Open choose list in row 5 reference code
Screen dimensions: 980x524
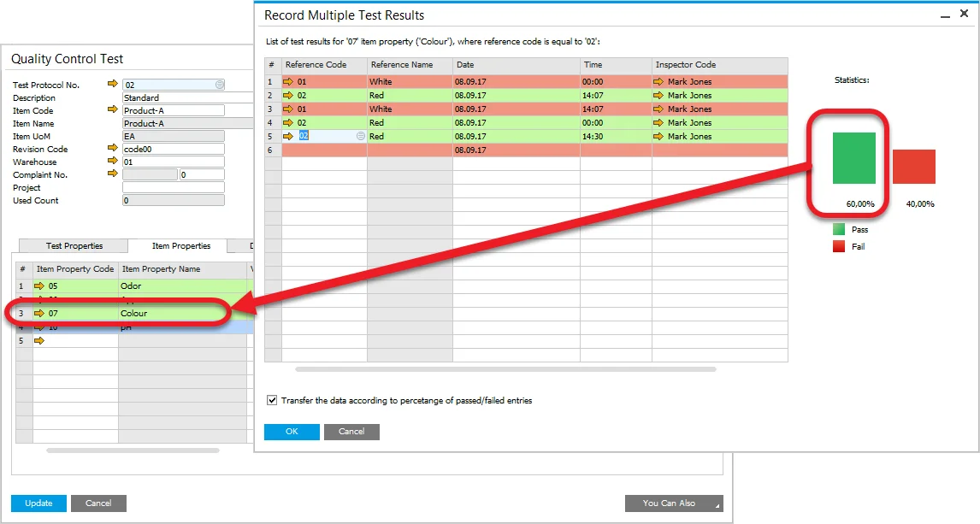click(x=360, y=137)
